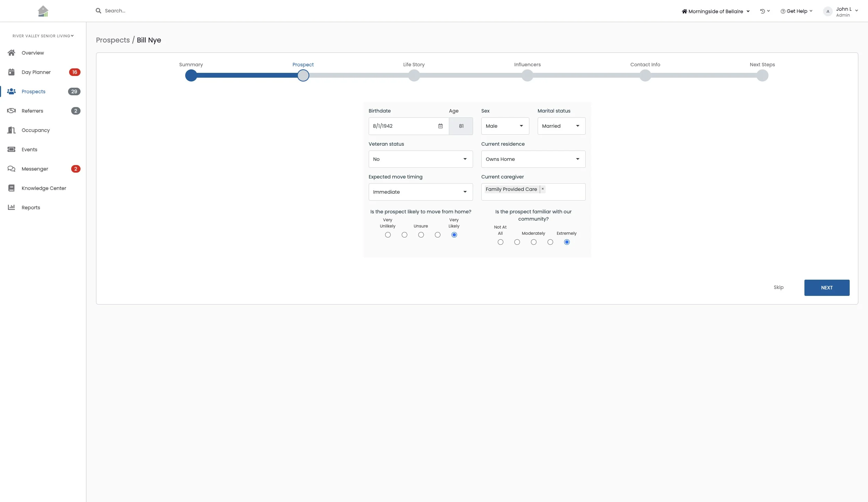Open Day Planner in the sidebar
Image resolution: width=868 pixels, height=502 pixels.
click(36, 72)
